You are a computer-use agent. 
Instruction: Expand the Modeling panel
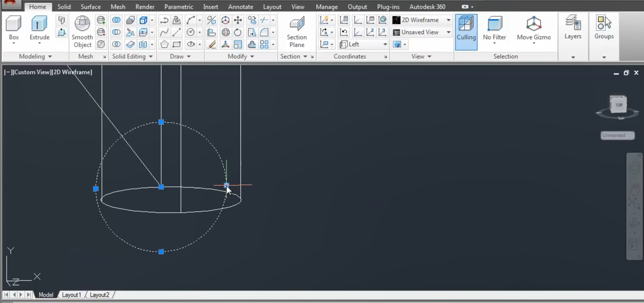35,56
